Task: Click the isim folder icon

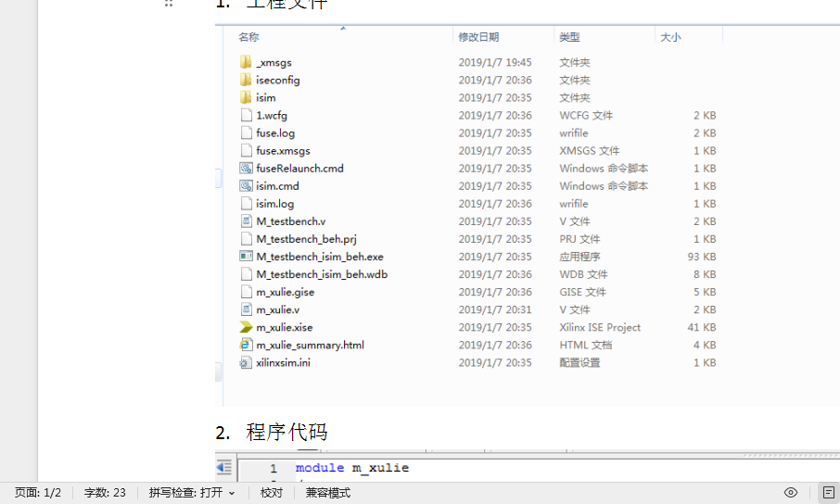Action: (x=246, y=97)
